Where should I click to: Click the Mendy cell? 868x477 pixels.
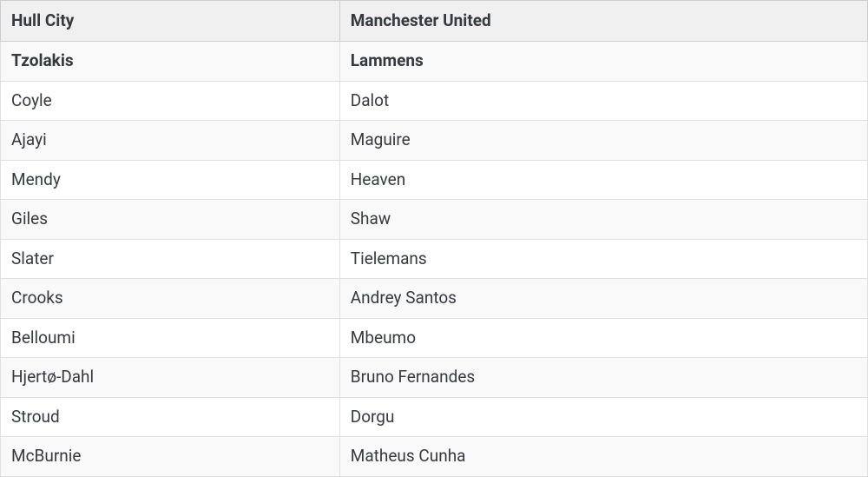point(170,180)
